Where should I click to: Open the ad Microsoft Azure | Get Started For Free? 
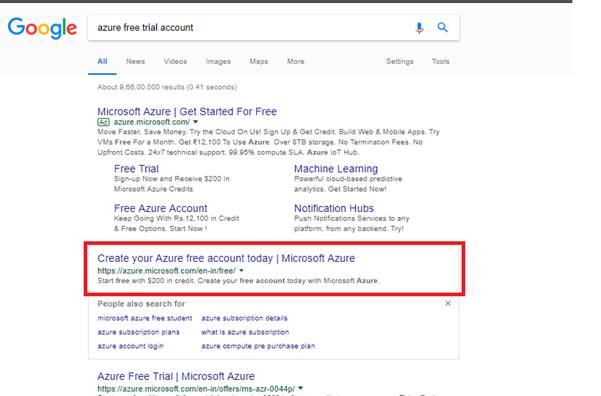pyautogui.click(x=187, y=112)
